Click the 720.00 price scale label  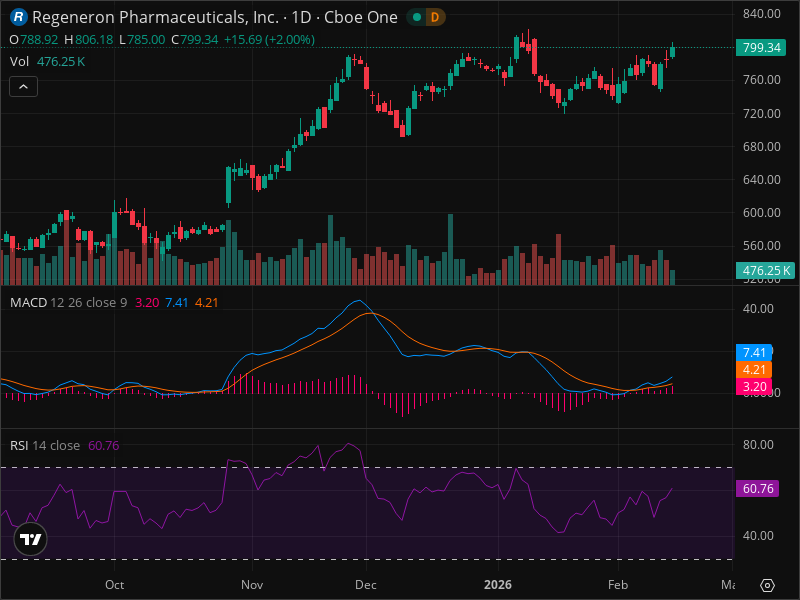(761, 114)
